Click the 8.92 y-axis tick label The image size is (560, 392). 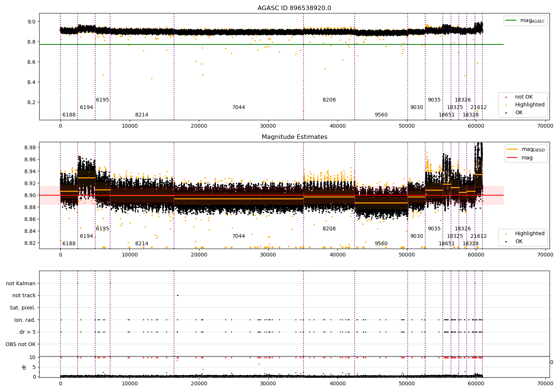[x=30, y=183]
